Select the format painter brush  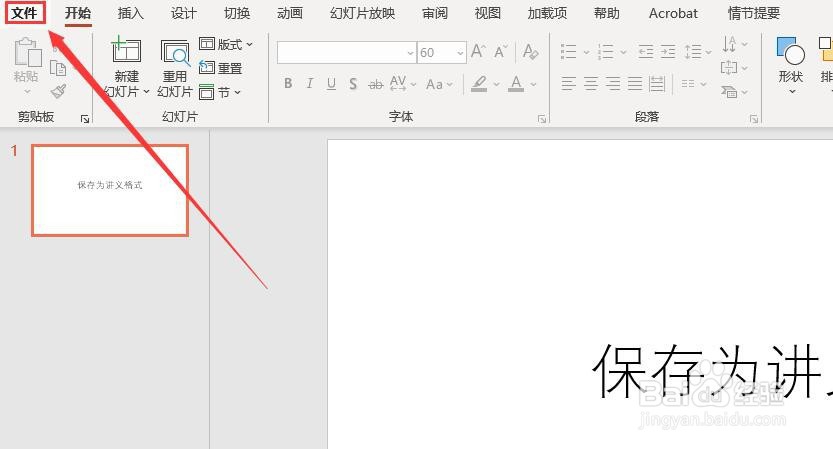click(x=58, y=91)
